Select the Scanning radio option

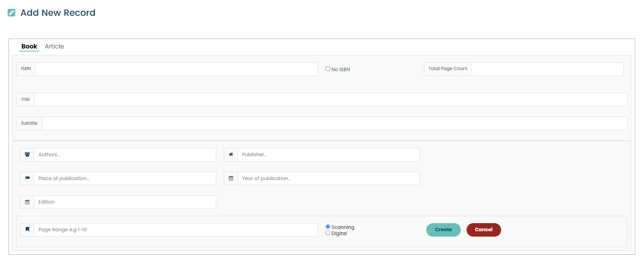pos(328,227)
